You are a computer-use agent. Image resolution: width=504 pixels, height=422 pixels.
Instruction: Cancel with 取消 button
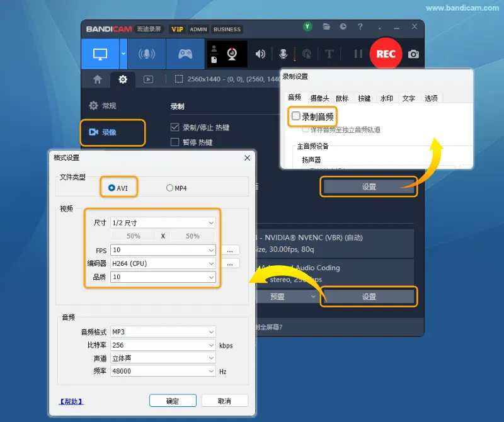pyautogui.click(x=224, y=401)
